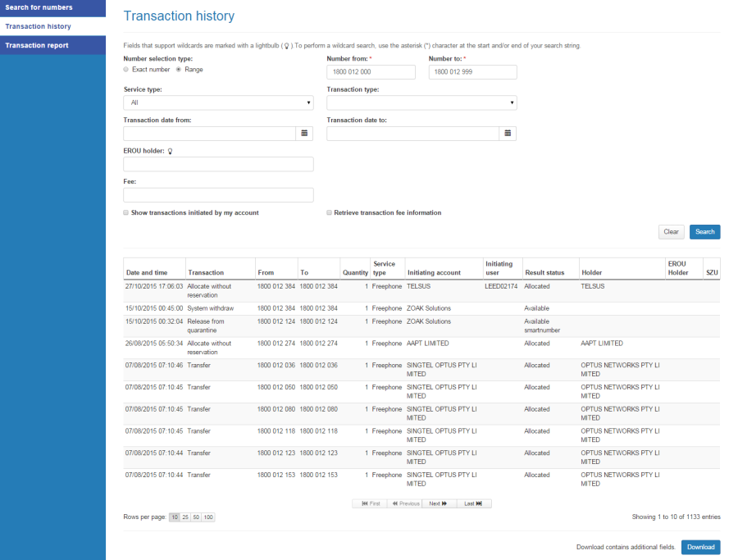Click the Previous page icon
738x560 pixels.
(x=405, y=503)
